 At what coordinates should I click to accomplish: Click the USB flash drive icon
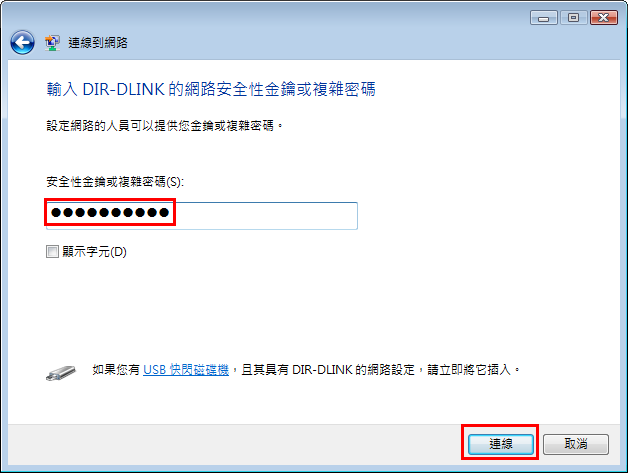coord(61,373)
